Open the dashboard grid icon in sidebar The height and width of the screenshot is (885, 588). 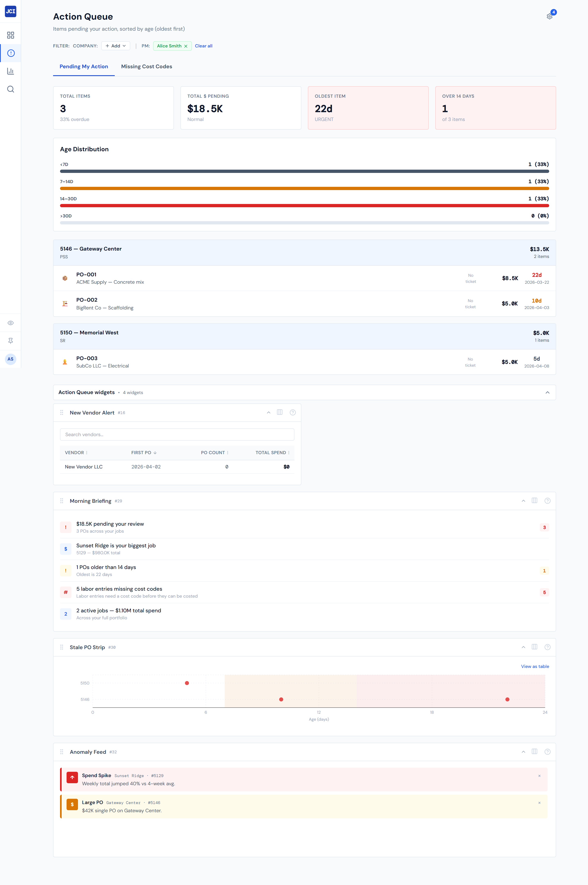[10, 35]
